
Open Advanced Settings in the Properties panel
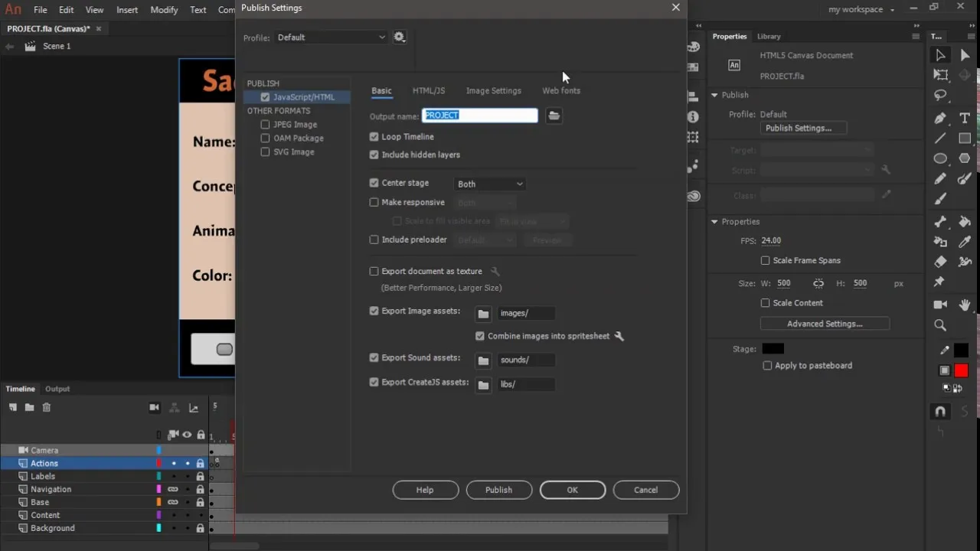pos(825,323)
